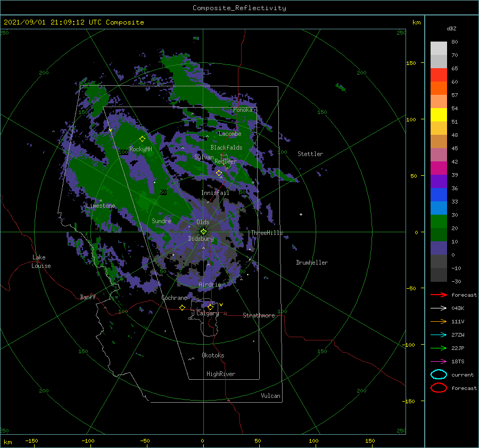Viewport: 479px width, 448px height.
Task: Click the HighRiver label
Action: [221, 374]
